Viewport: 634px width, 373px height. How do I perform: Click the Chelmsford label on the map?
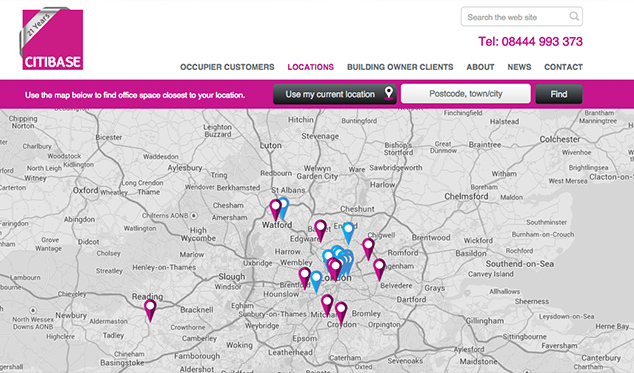pos(466,196)
